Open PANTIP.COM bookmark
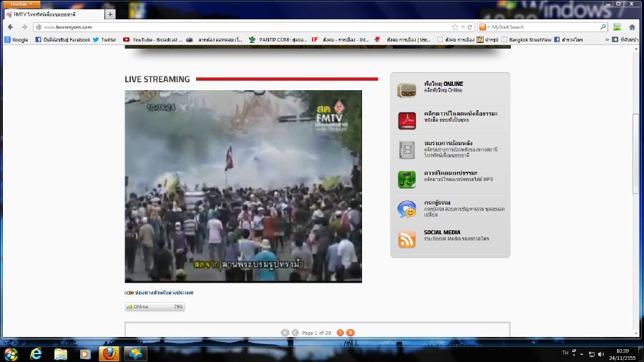This screenshot has height=362, width=644. pos(278,40)
